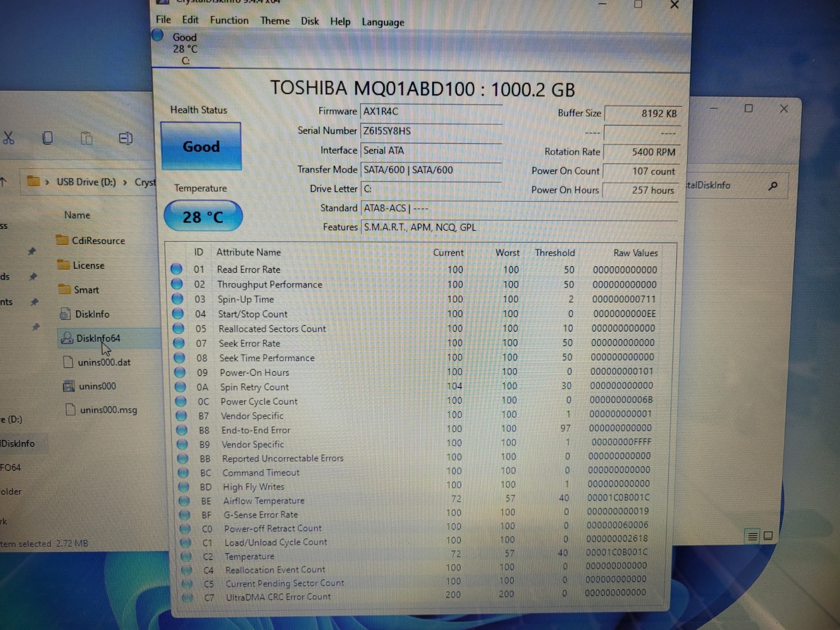Screen dimensions: 840x630
Task: Open the File menu in CrystalDiskInfo
Action: click(163, 19)
